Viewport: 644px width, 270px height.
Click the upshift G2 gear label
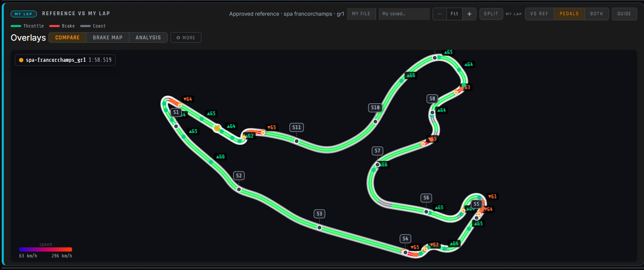point(249,136)
